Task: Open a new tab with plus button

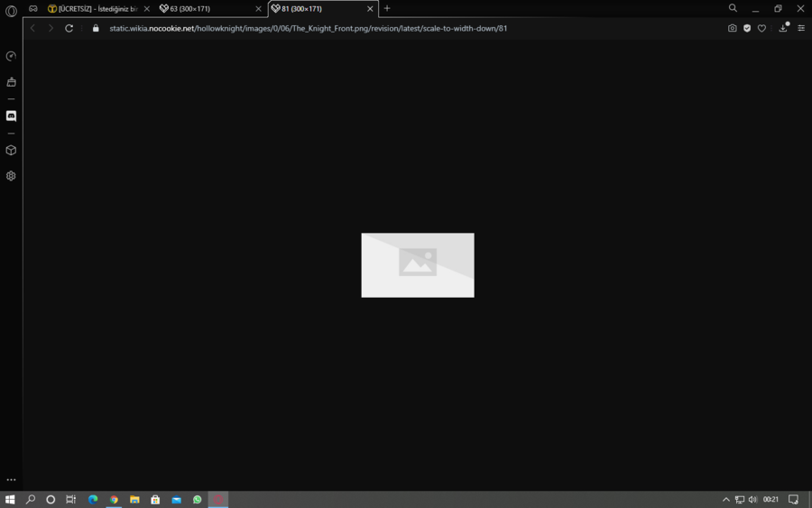Action: 387,8
